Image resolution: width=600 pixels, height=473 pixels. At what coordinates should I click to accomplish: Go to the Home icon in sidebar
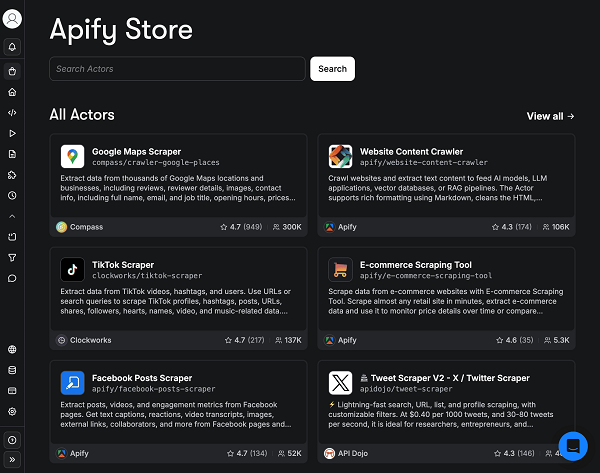click(x=12, y=92)
